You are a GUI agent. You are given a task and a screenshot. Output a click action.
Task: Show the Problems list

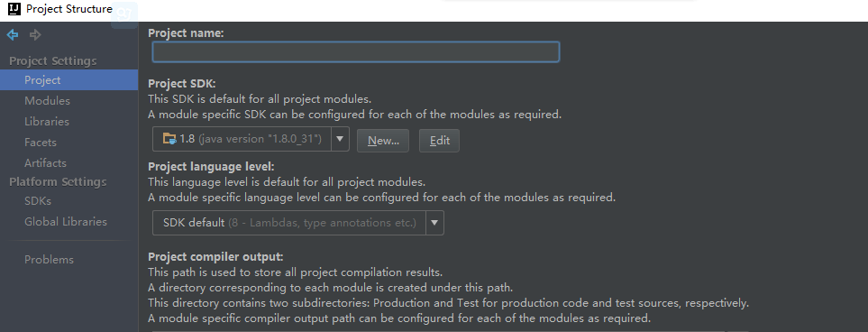click(x=49, y=260)
